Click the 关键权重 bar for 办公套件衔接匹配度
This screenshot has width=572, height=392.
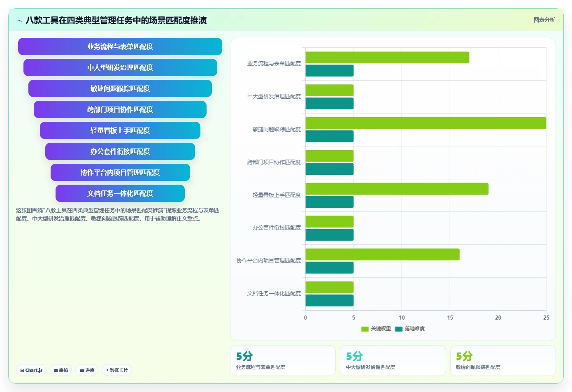click(329, 222)
